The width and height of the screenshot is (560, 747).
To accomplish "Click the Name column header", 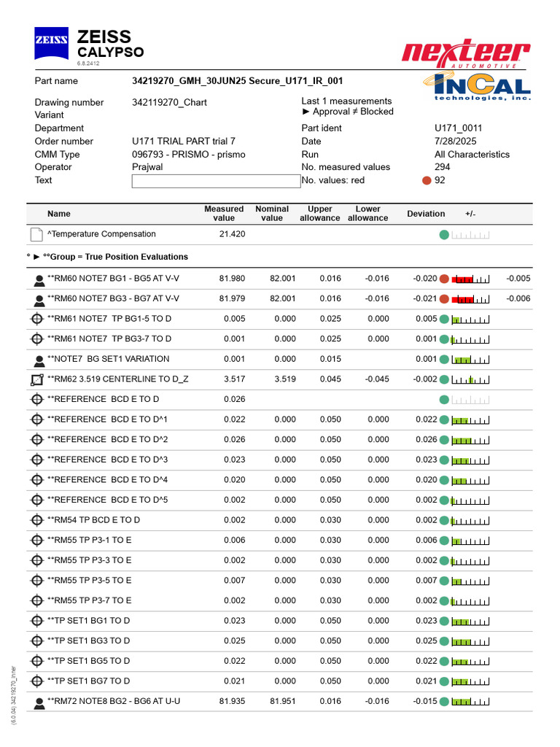I will click(59, 214).
